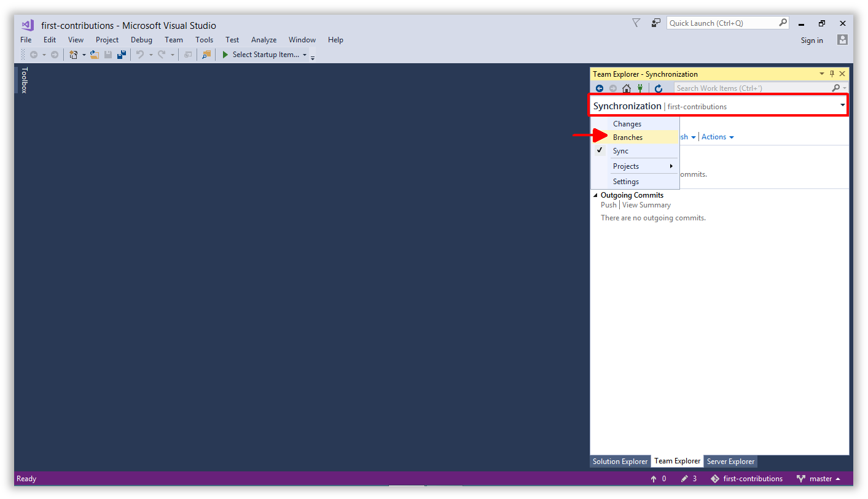Click the Search Work Items magnifier icon

(836, 88)
